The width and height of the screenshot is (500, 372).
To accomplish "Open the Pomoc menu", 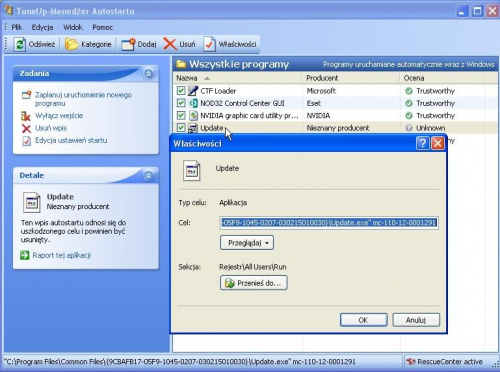I will 102,27.
